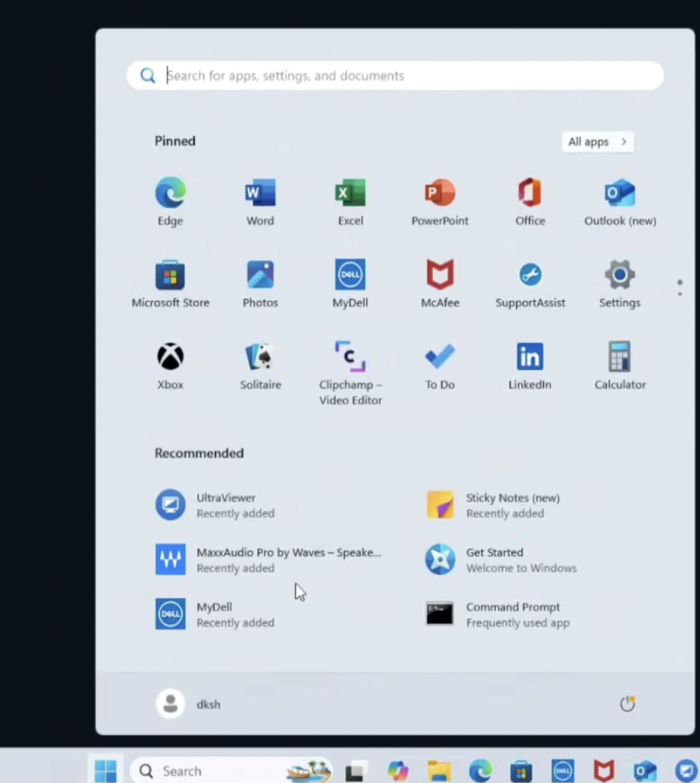Open Excel from the Start menu
The image size is (700, 783).
[350, 200]
